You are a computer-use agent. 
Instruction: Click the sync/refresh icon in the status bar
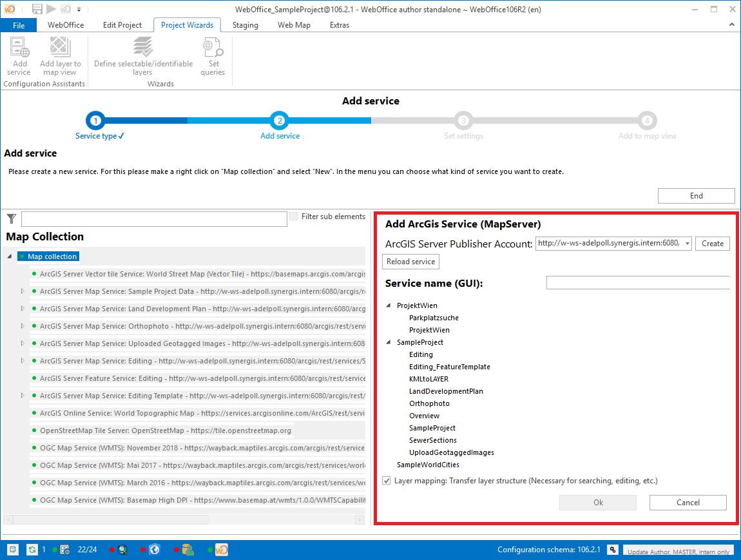pyautogui.click(x=32, y=549)
